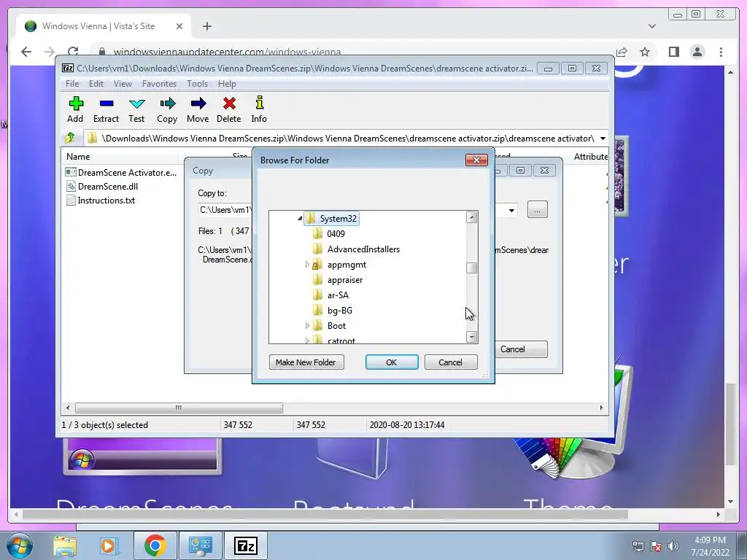Image resolution: width=747 pixels, height=560 pixels.
Task: Click the volume speaker tray icon
Action: tap(673, 546)
